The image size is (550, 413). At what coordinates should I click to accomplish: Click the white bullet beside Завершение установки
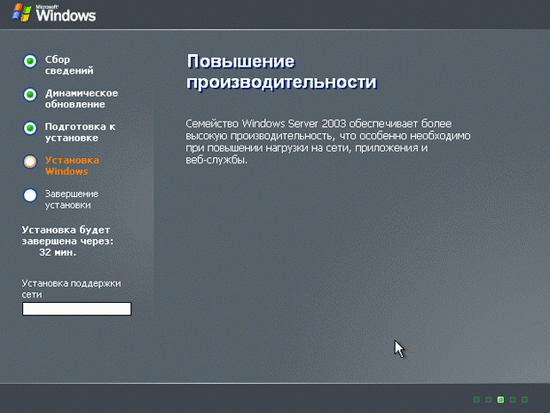[30, 195]
